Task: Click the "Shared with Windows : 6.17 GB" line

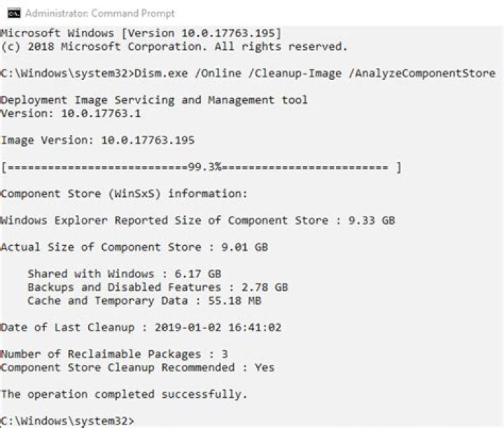Action: click(124, 273)
